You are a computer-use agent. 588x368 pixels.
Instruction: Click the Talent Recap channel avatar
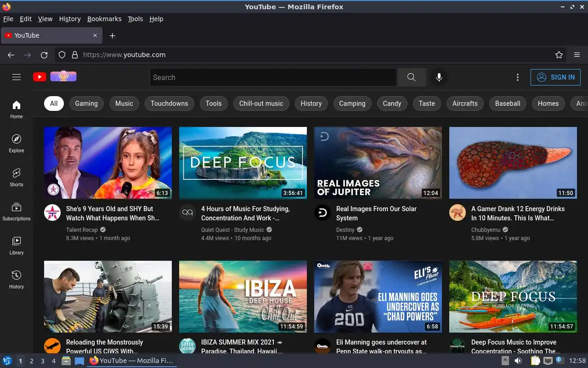click(52, 213)
